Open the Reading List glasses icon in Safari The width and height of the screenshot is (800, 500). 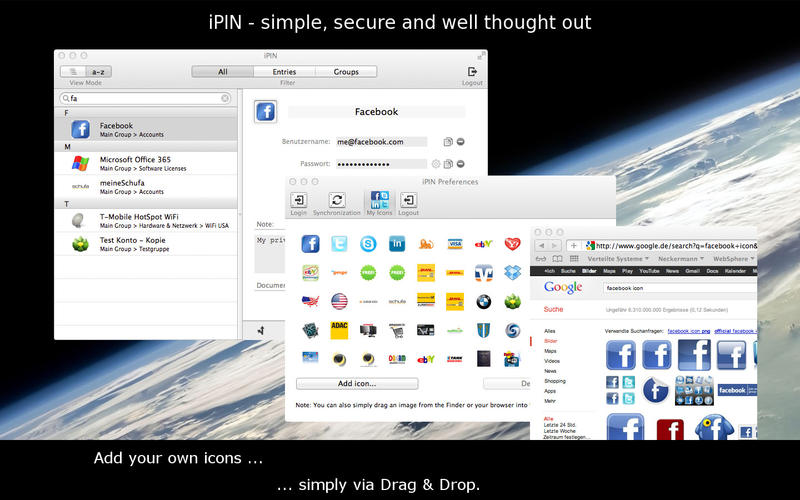[x=541, y=259]
